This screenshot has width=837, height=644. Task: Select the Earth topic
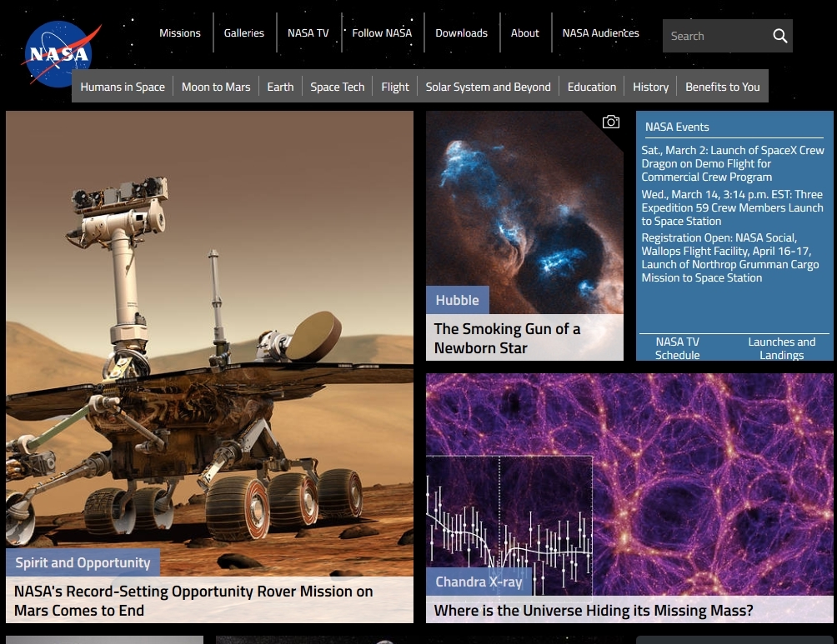pyautogui.click(x=280, y=87)
